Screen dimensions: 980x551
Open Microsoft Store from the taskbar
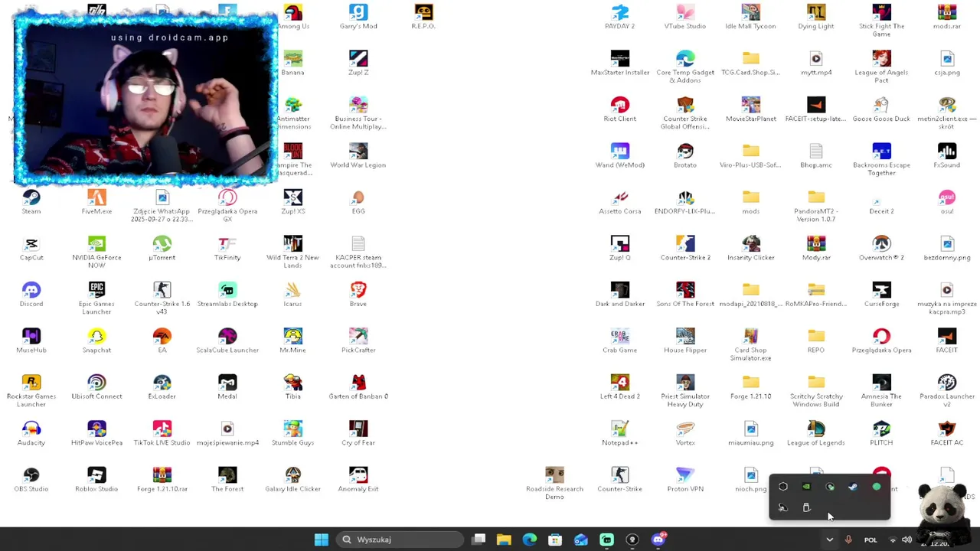coord(555,540)
